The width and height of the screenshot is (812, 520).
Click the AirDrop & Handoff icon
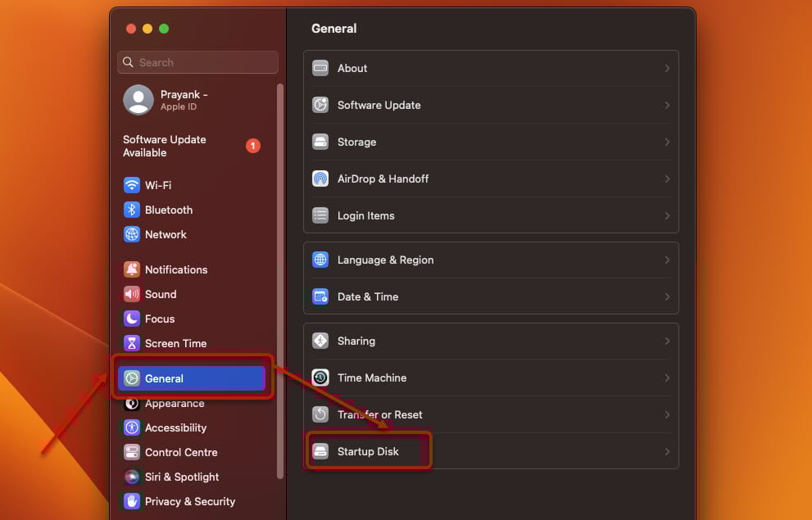tap(320, 179)
